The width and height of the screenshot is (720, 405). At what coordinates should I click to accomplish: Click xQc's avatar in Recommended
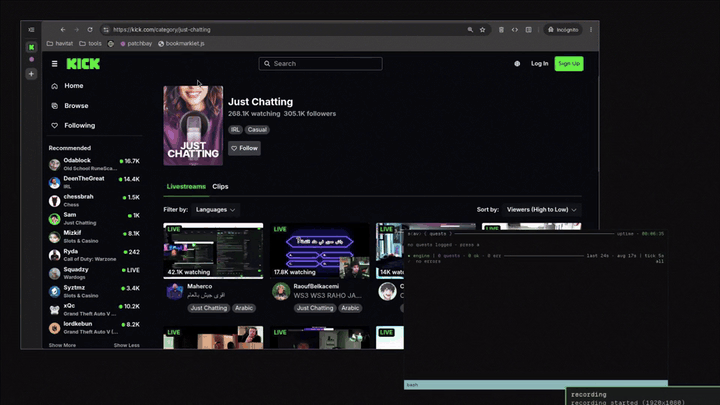(x=55, y=309)
